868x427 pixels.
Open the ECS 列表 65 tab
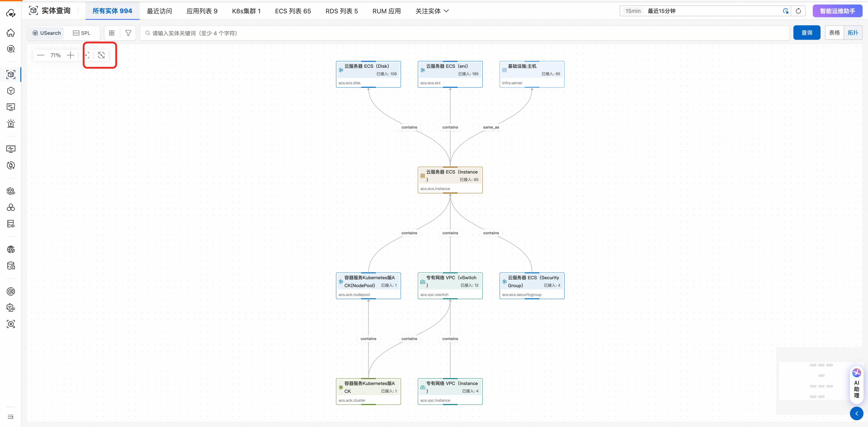tap(293, 11)
